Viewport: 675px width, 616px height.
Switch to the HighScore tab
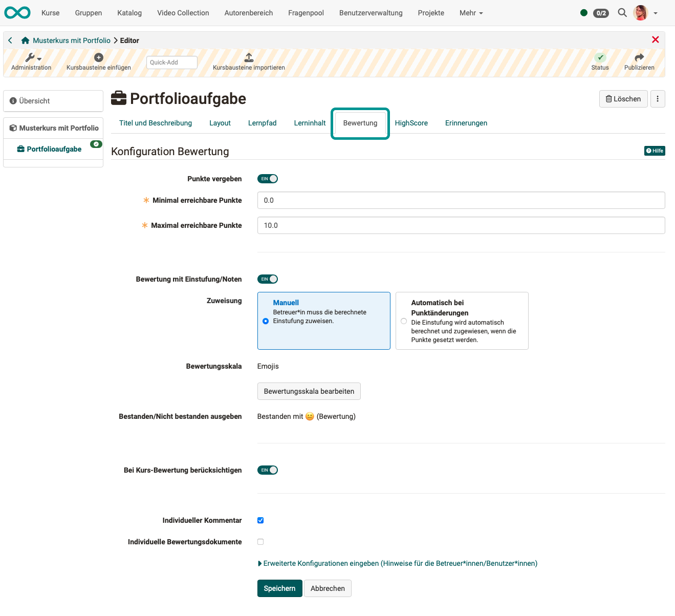click(411, 123)
